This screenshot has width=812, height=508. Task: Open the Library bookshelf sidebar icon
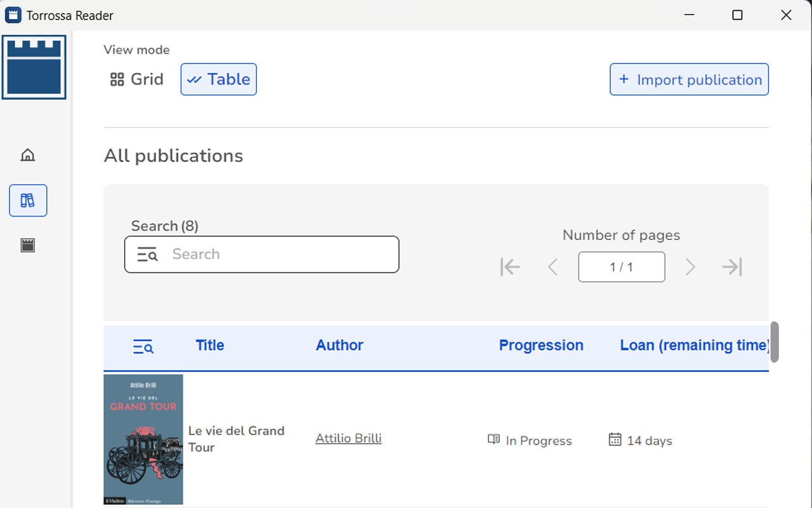[28, 201]
